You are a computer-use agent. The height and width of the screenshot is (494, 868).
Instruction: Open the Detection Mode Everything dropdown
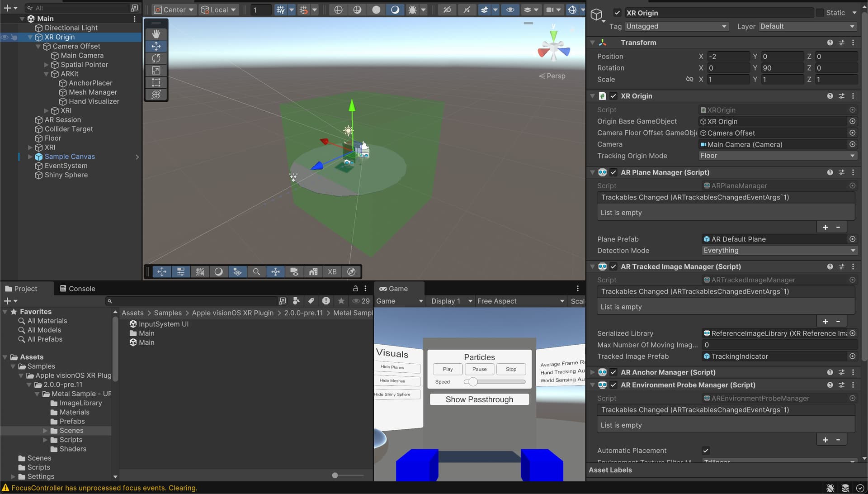(778, 250)
